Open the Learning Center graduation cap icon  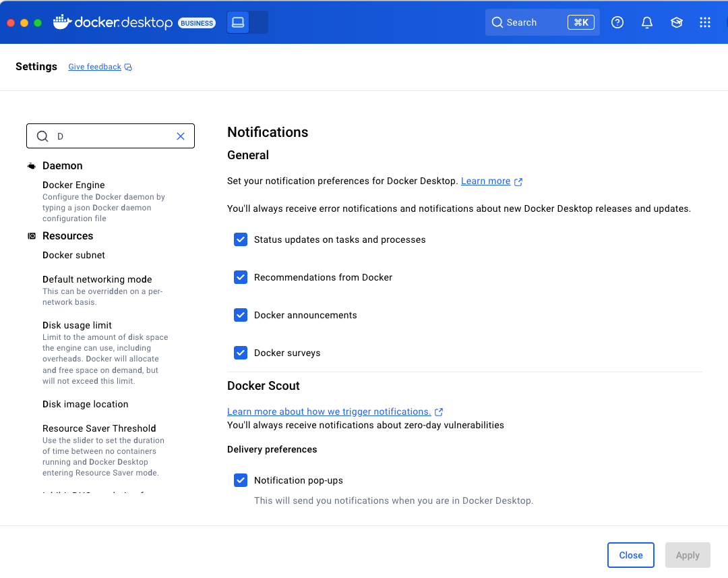[677, 22]
